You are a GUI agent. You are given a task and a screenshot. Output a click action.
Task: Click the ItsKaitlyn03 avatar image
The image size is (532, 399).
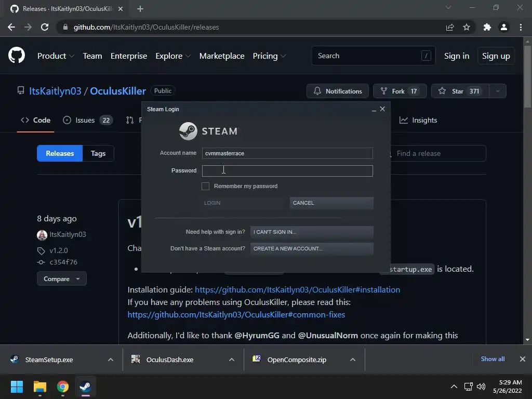click(x=42, y=235)
